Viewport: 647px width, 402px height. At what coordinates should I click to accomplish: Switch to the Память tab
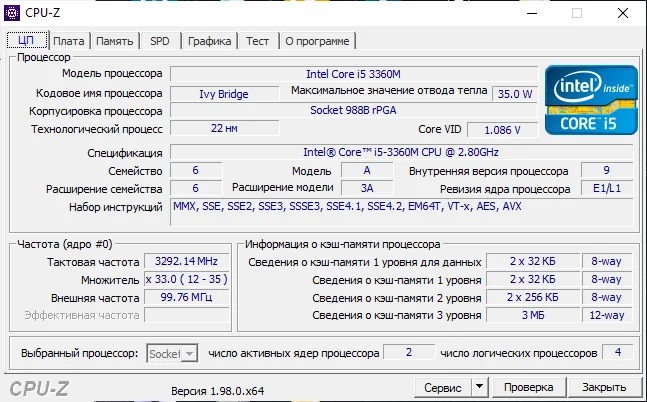coord(115,41)
